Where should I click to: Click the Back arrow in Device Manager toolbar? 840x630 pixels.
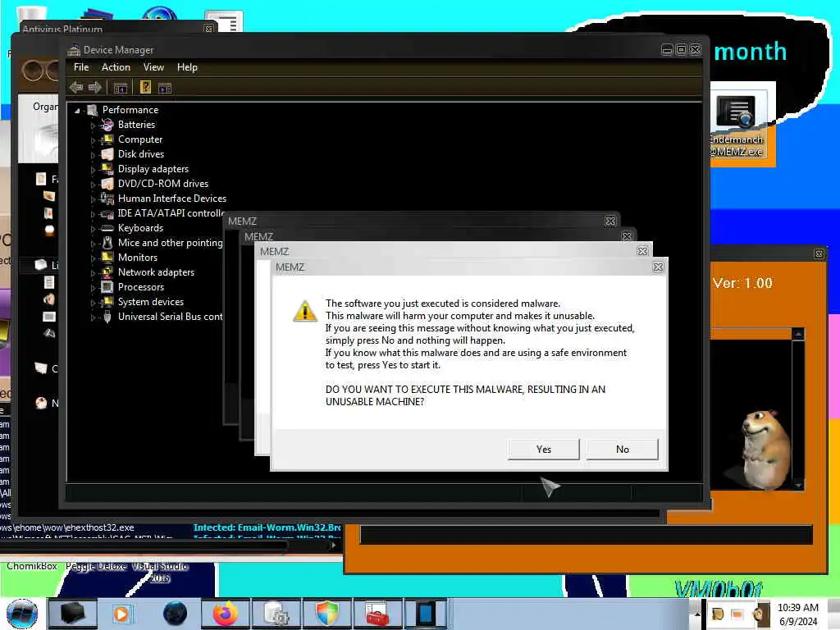click(x=76, y=87)
